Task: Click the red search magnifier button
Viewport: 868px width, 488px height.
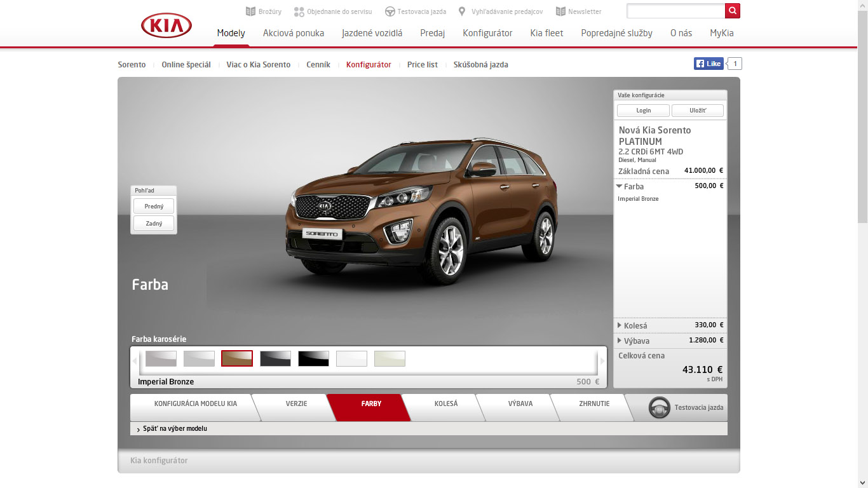Action: pyautogui.click(x=733, y=11)
